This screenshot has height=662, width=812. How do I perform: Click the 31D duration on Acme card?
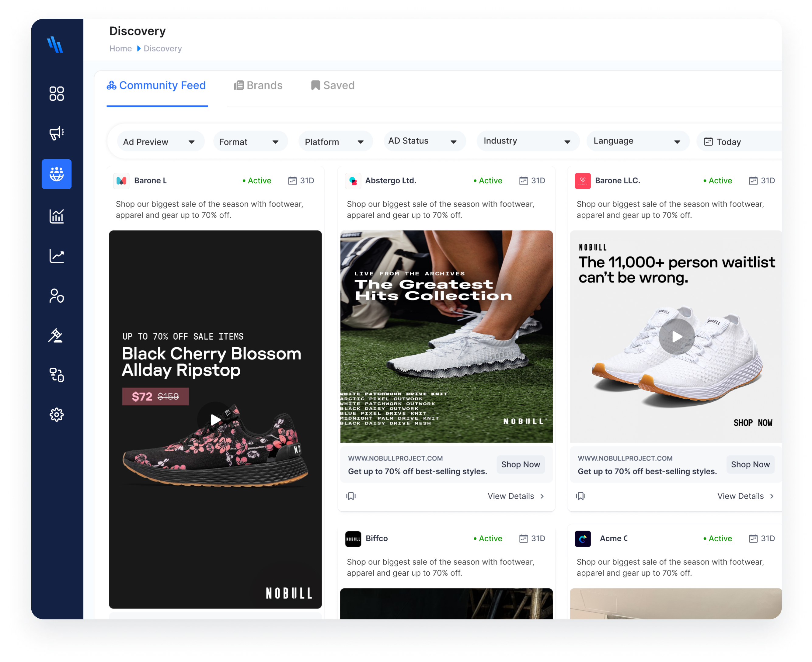(x=768, y=539)
